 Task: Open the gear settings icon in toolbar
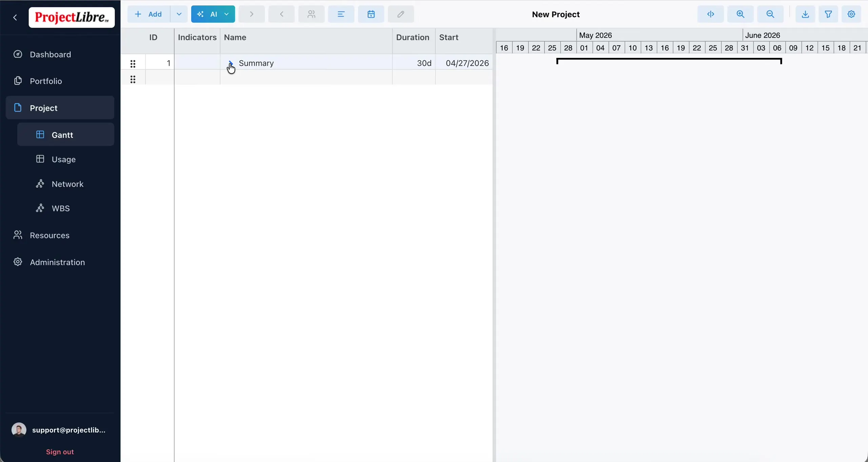point(851,14)
